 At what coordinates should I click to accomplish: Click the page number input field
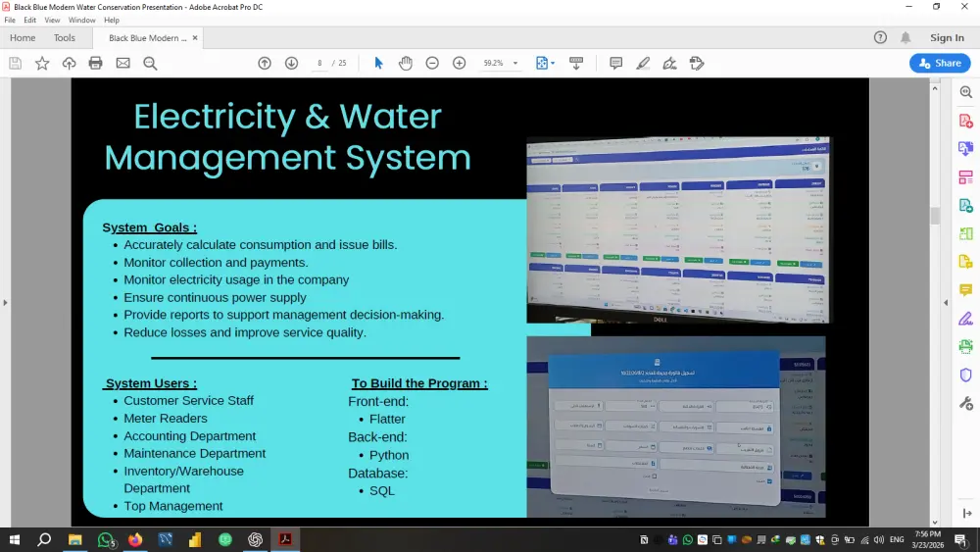pos(319,63)
